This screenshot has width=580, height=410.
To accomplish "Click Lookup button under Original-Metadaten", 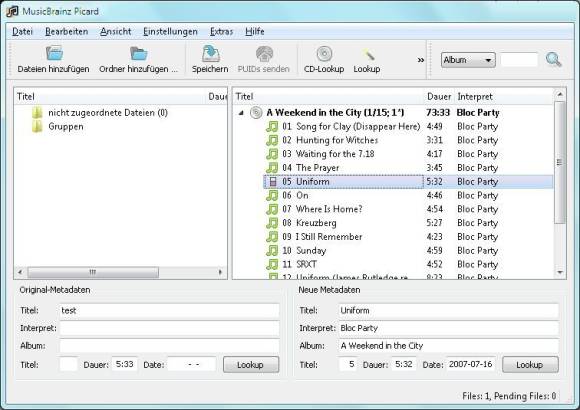I will 251,365.
